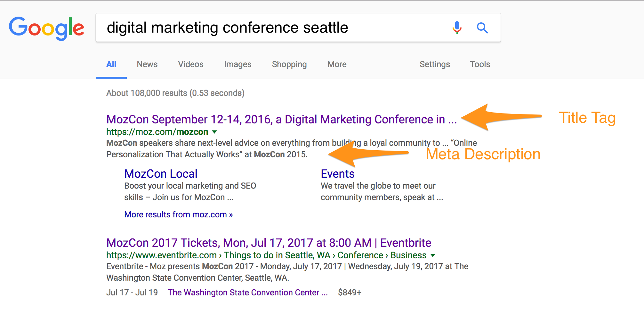Open dropdown arrow next to moz.com/mozcon URL
The width and height of the screenshot is (644, 312).
[214, 132]
